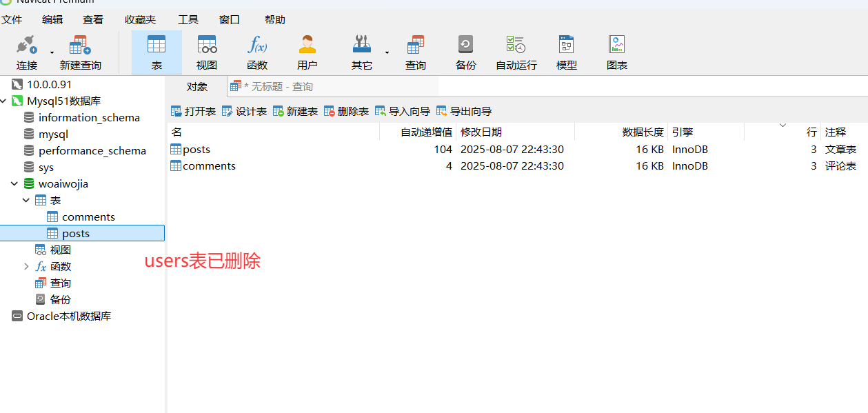This screenshot has height=413, width=868.
Task: Open New Query (新建查询) from toolbar
Action: (x=80, y=53)
